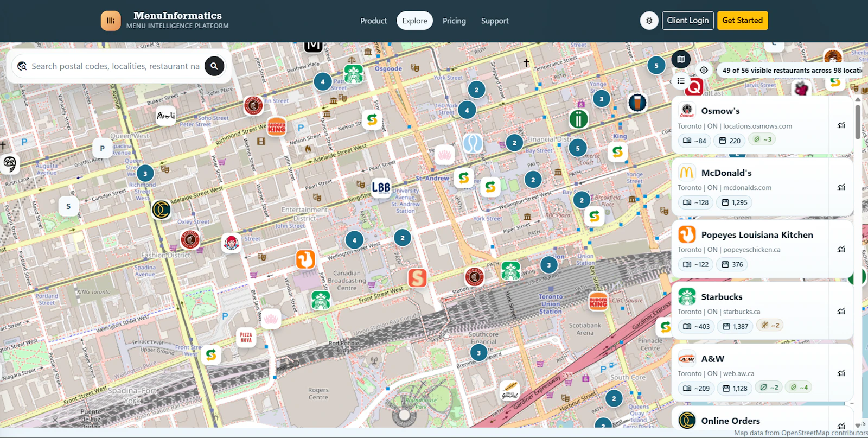Click Starbucks marker near Osgoode

tap(354, 74)
